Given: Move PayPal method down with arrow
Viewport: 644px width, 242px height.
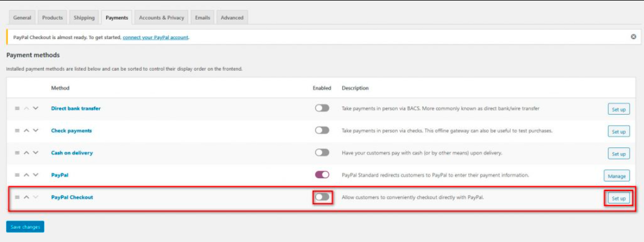Looking at the screenshot, I should [36, 175].
